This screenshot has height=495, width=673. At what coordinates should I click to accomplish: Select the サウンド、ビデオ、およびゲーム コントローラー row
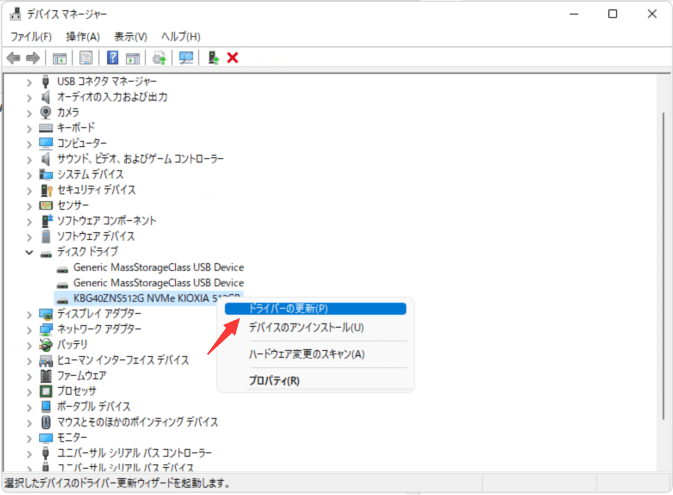140,159
